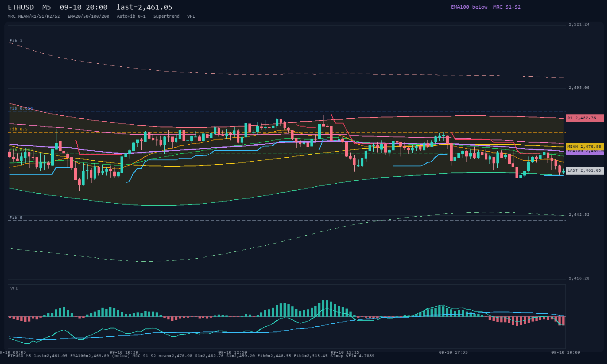The height and width of the screenshot is (364, 607).
Task: Click the 2,521.24 price axis label
Action: click(x=579, y=24)
